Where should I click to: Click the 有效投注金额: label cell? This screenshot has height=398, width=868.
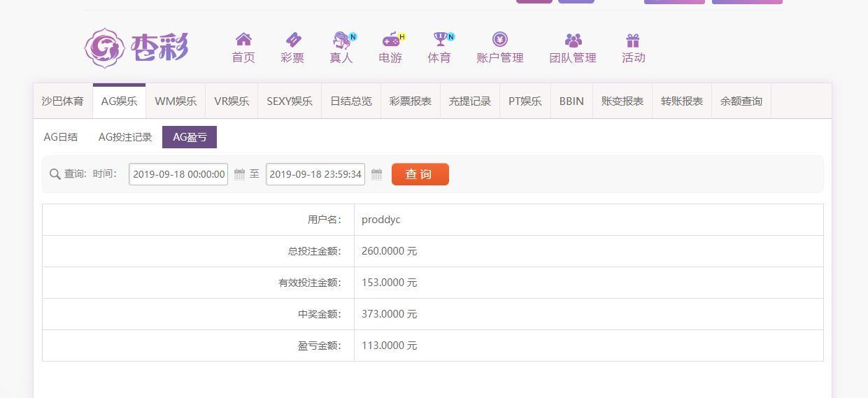point(199,283)
